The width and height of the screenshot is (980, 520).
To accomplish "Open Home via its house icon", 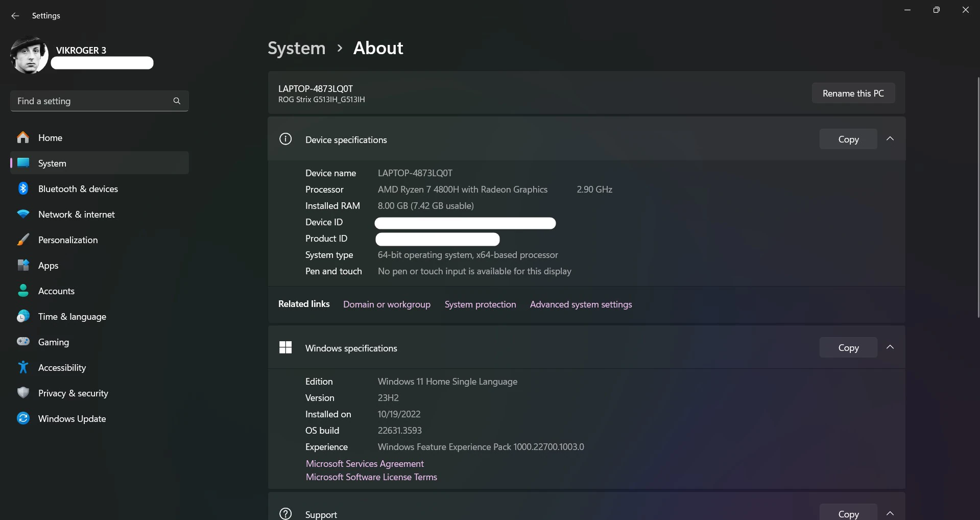I will [23, 137].
